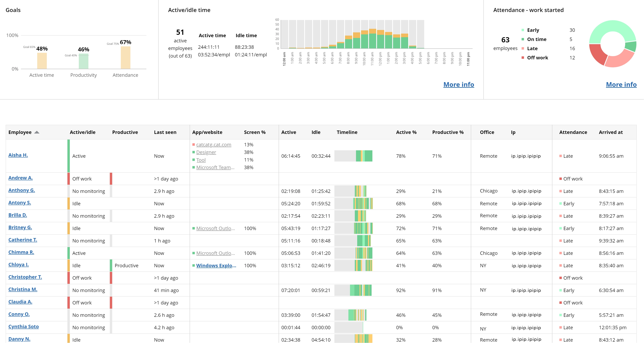Viewport: 644px width, 343px height.
Task: Click the Early legend color square
Action: [x=522, y=30]
